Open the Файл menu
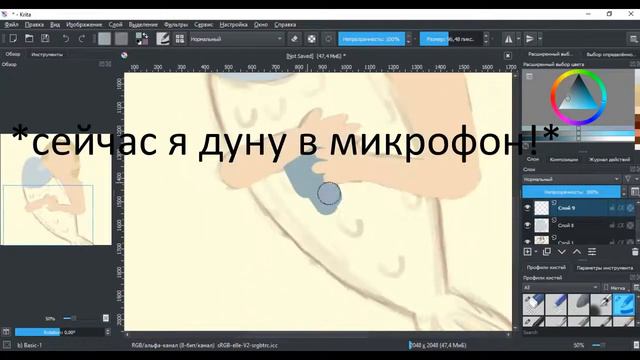The height and width of the screenshot is (360, 640). click(x=11, y=24)
